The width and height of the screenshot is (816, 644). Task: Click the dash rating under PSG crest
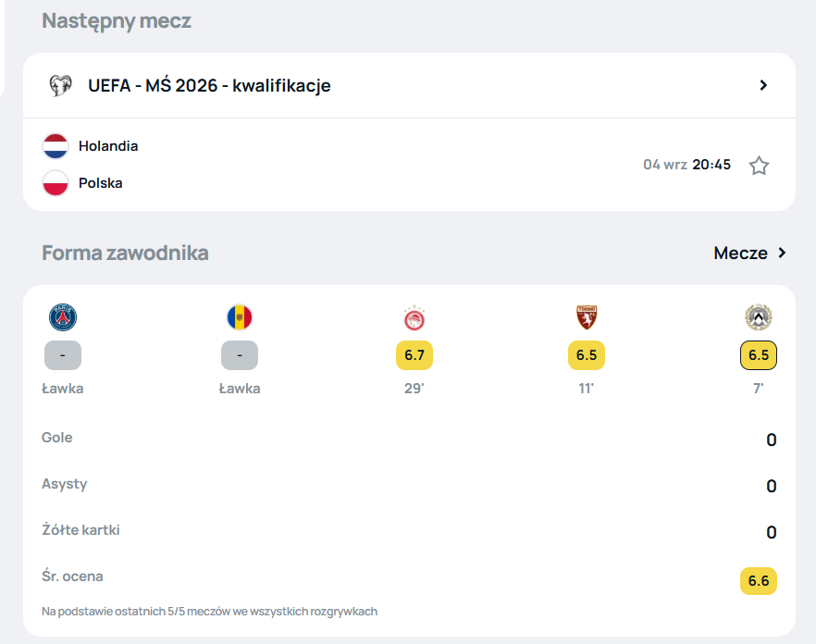(x=63, y=355)
